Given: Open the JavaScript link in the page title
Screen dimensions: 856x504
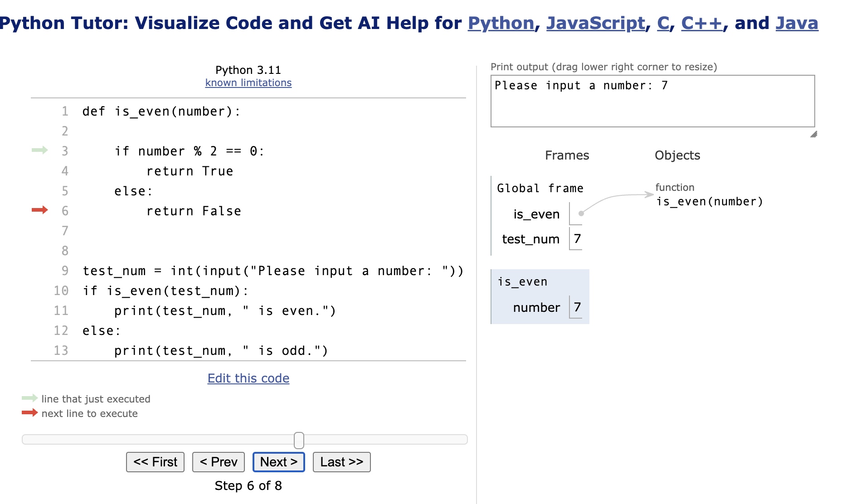Looking at the screenshot, I should click(596, 23).
